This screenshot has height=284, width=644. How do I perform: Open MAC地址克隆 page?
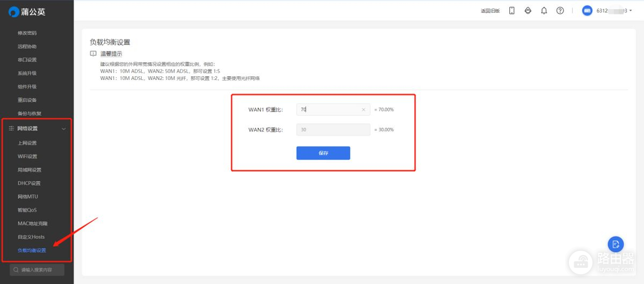32,223
